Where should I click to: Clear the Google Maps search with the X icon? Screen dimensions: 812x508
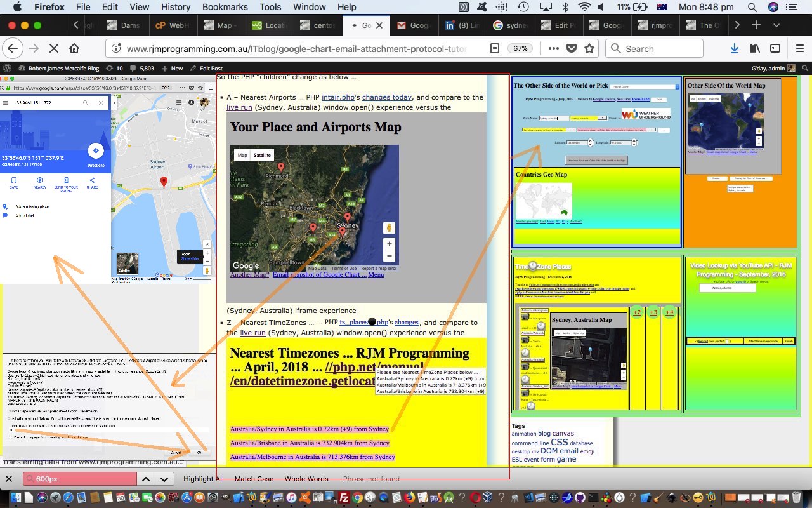click(x=100, y=102)
